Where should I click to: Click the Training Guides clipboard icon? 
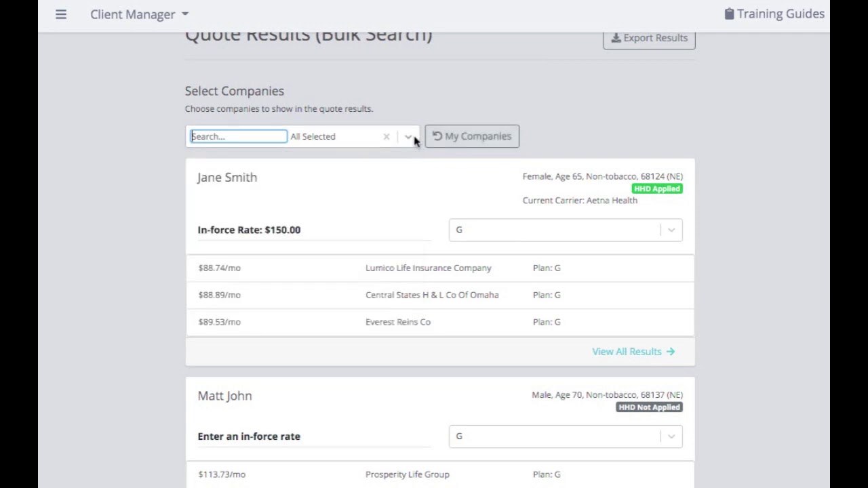tap(729, 14)
